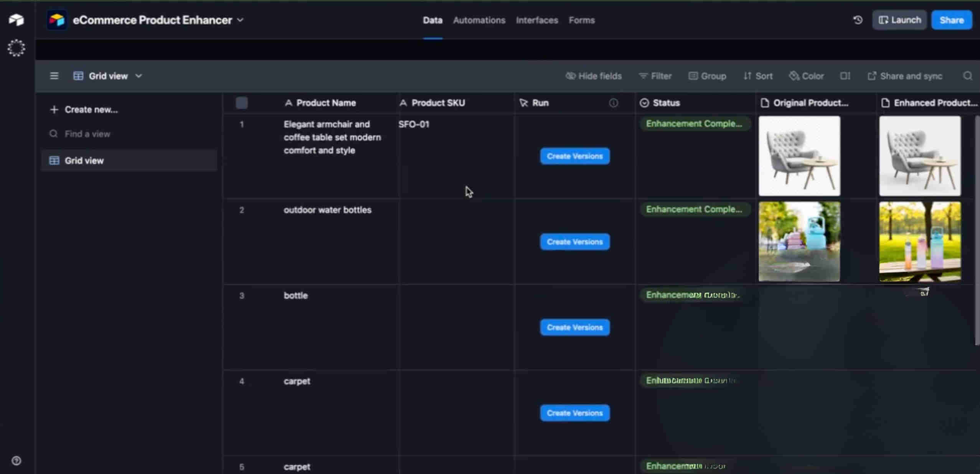This screenshot has width=980, height=474.
Task: Click row 2 Enhancement Complete status tag
Action: (x=695, y=209)
